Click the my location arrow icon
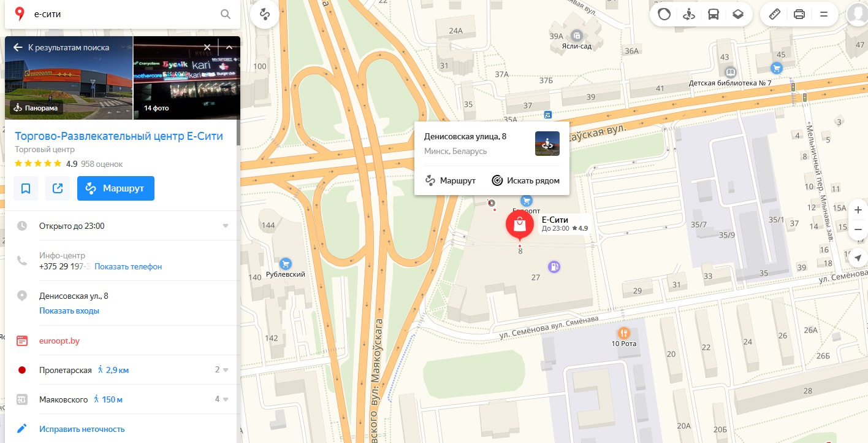Image resolution: width=868 pixels, height=443 pixels. [x=858, y=258]
